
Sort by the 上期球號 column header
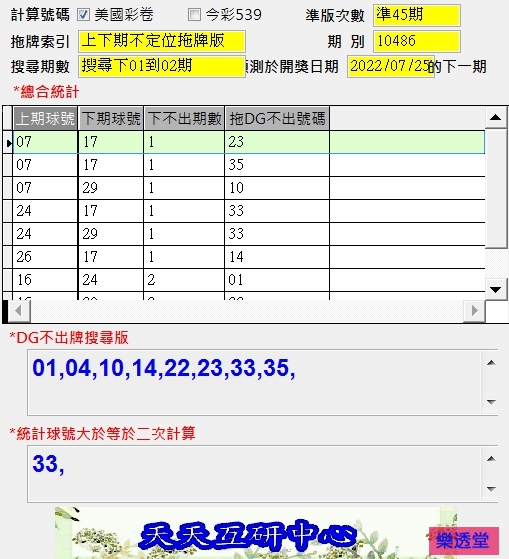coord(45,118)
